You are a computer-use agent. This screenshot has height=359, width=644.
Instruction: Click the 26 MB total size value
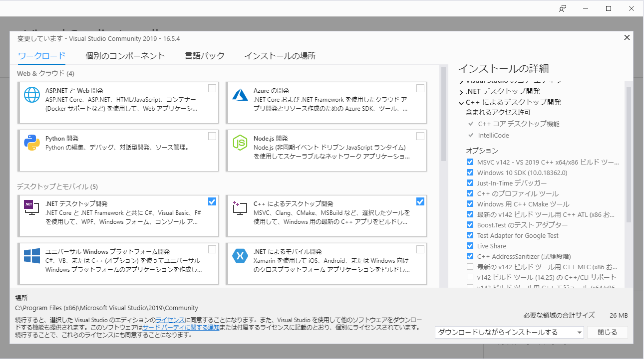click(x=619, y=316)
